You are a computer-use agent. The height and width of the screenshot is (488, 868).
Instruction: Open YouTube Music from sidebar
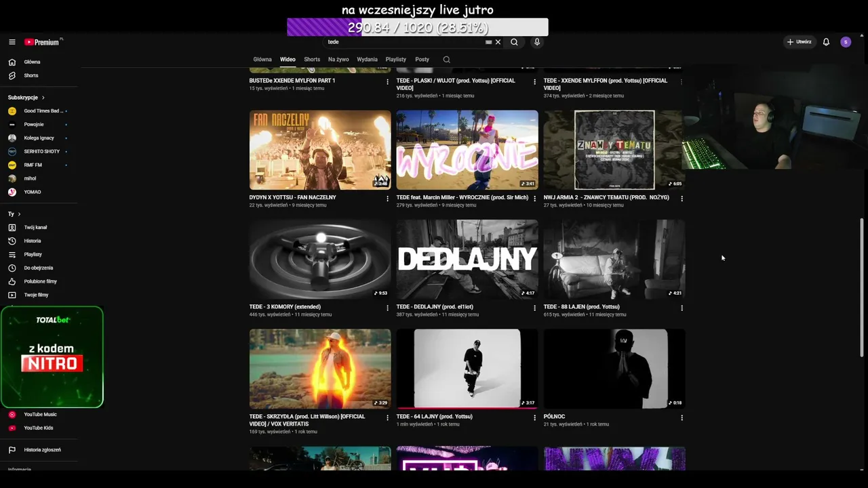coord(39,414)
